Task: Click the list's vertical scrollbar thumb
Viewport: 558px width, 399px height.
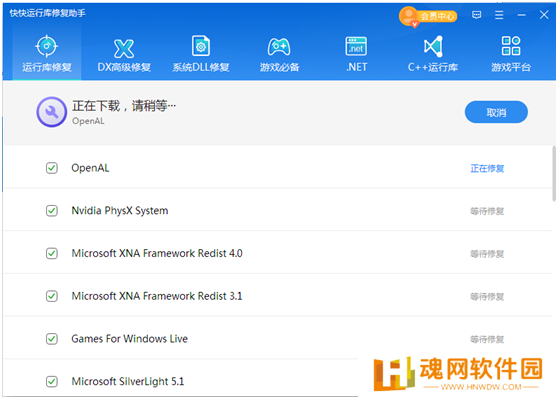Action: pyautogui.click(x=554, y=174)
